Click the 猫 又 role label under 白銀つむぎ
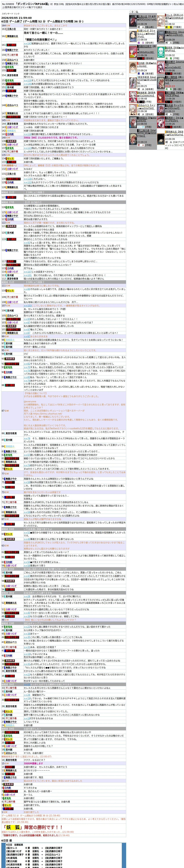 [x=141, y=43]
